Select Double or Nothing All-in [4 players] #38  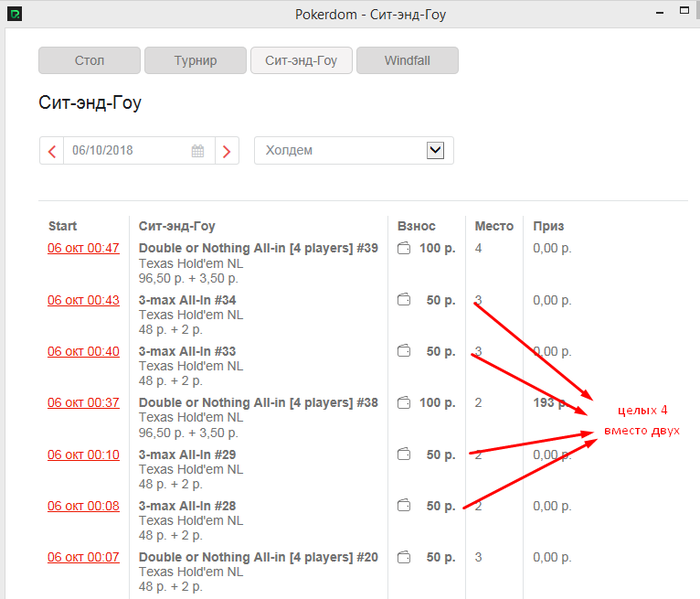[x=258, y=403]
